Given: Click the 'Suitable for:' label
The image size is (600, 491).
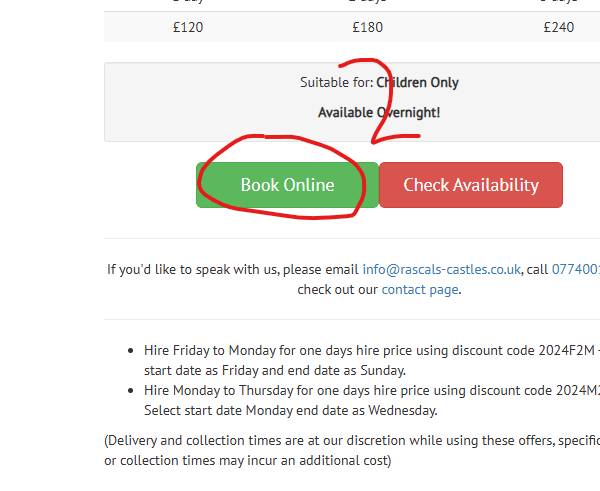Looking at the screenshot, I should (336, 82).
